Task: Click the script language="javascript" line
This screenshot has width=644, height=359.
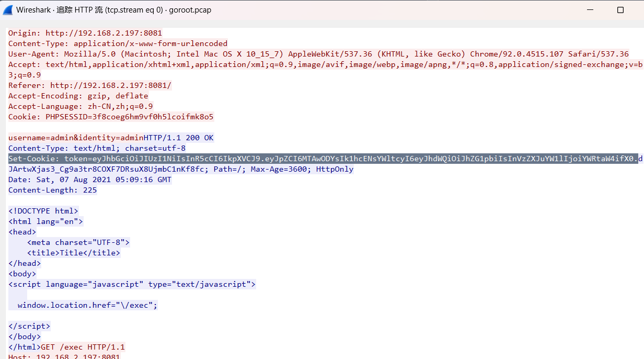Action: pos(132,284)
